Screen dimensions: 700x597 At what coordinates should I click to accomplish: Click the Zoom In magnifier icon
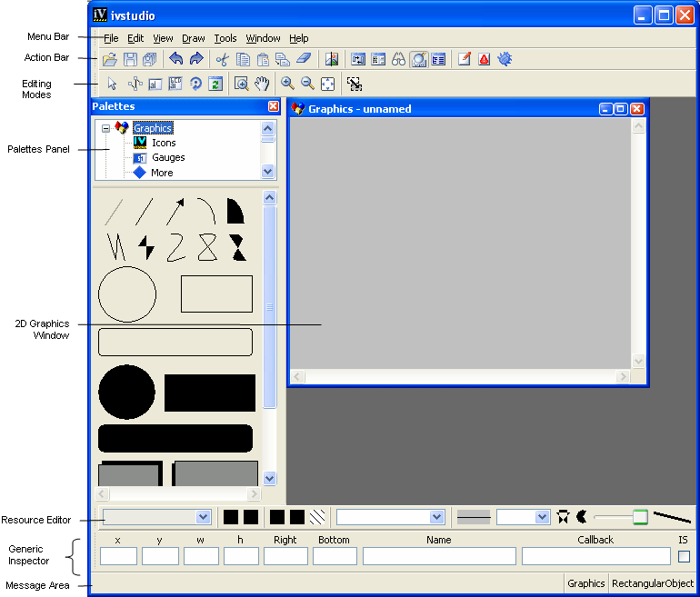[287, 84]
